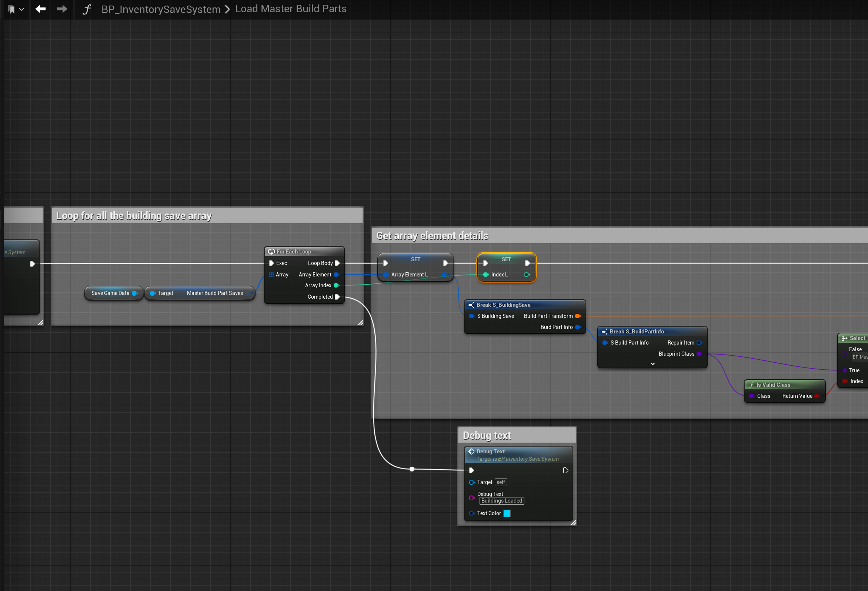Click the Debug text comment resize handle
Viewport: 868px width, 591px height.
(574, 522)
